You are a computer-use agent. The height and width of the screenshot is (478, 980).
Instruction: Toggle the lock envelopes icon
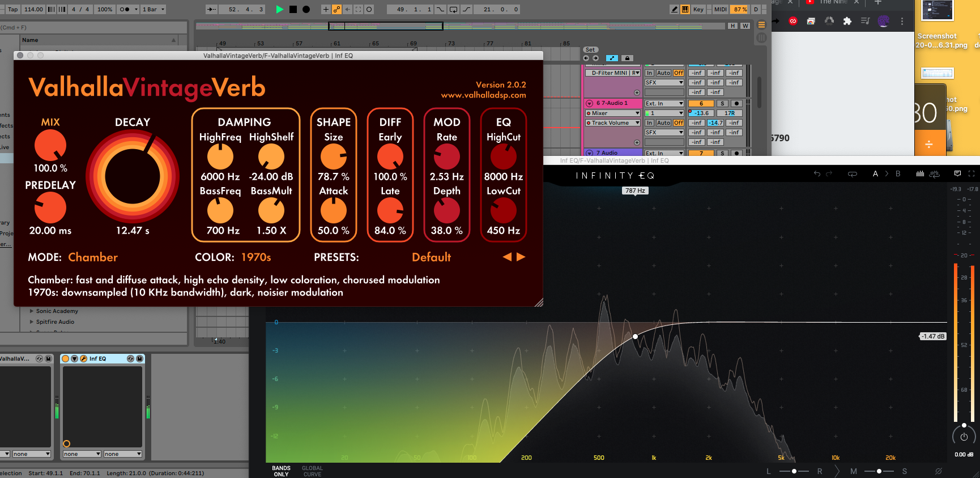click(x=627, y=58)
